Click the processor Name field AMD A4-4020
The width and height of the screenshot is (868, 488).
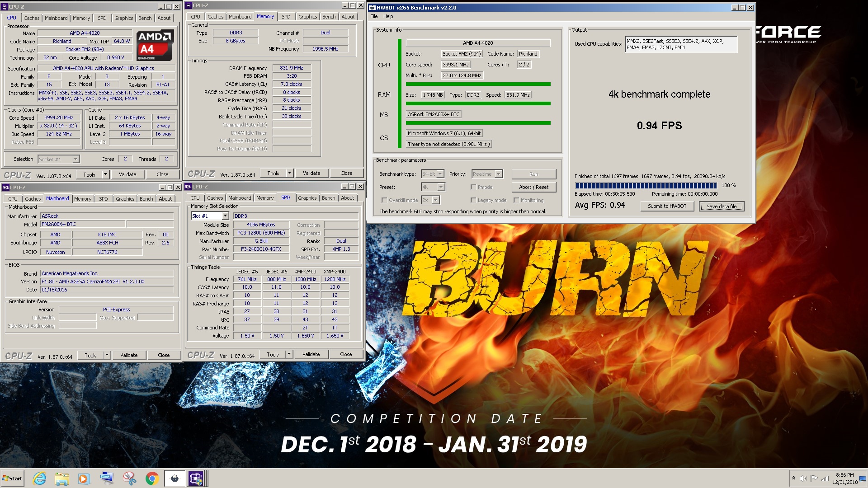point(85,33)
